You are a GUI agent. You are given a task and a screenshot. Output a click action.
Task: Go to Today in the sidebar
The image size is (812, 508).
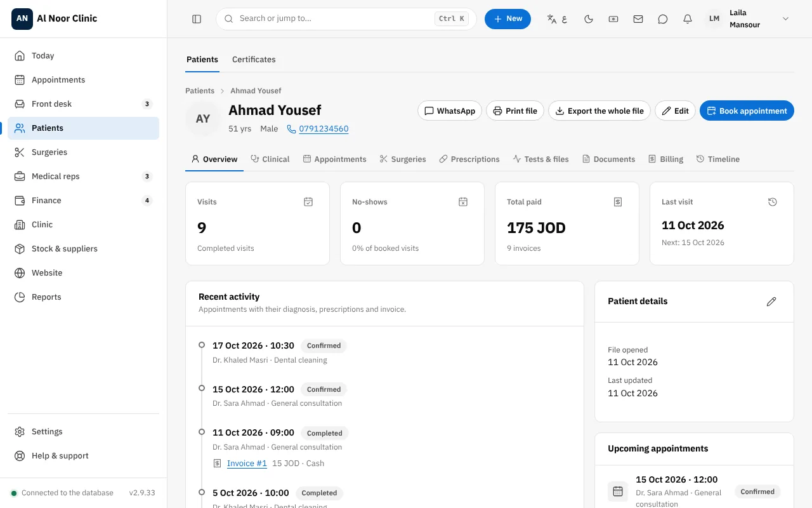pyautogui.click(x=83, y=56)
